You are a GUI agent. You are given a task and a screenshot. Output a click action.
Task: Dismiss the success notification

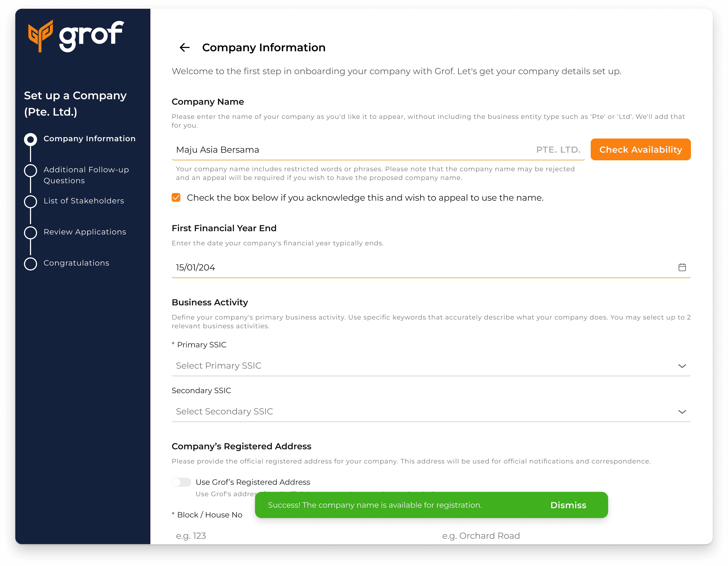pos(568,505)
